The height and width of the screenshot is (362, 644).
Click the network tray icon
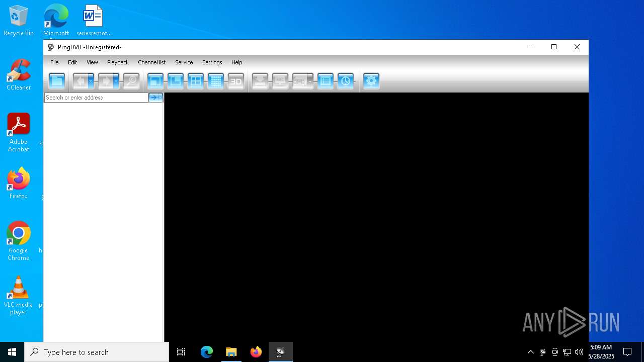(x=567, y=352)
